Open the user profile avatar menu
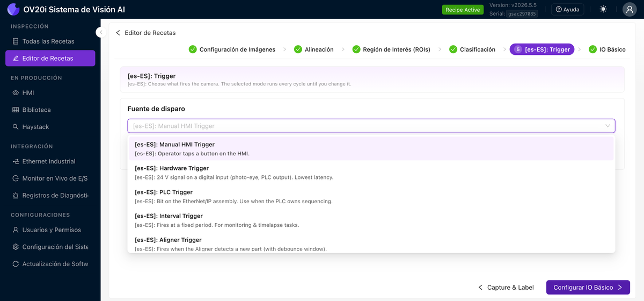 click(x=630, y=10)
